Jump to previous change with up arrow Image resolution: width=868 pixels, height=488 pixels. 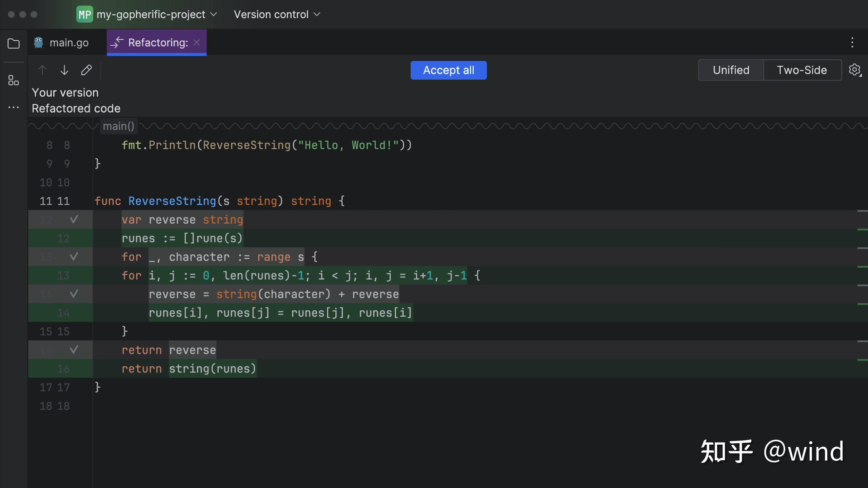pos(42,70)
